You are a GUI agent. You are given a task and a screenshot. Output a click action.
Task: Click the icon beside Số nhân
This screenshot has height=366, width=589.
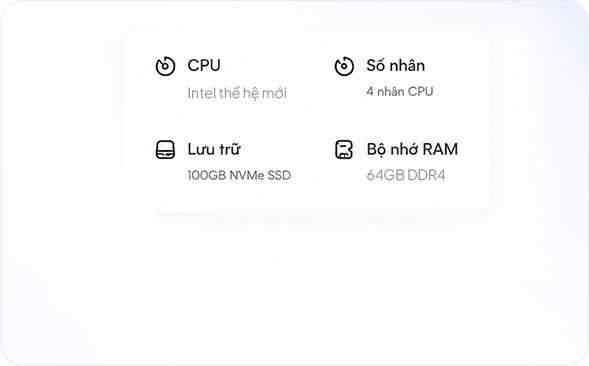pyautogui.click(x=344, y=67)
